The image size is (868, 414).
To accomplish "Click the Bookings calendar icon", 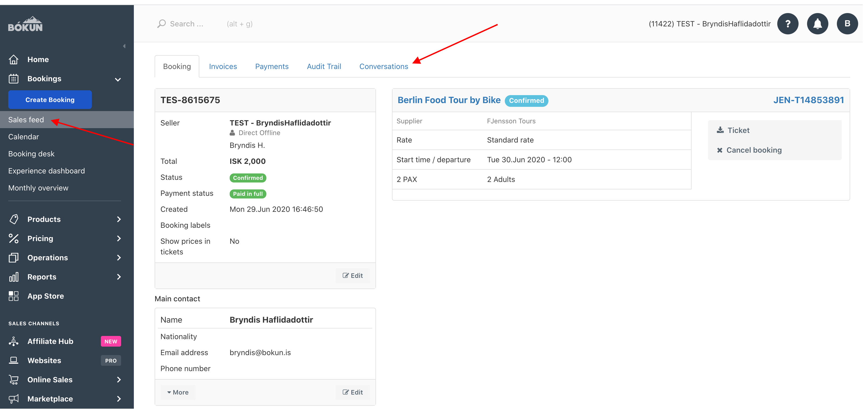I will point(14,79).
